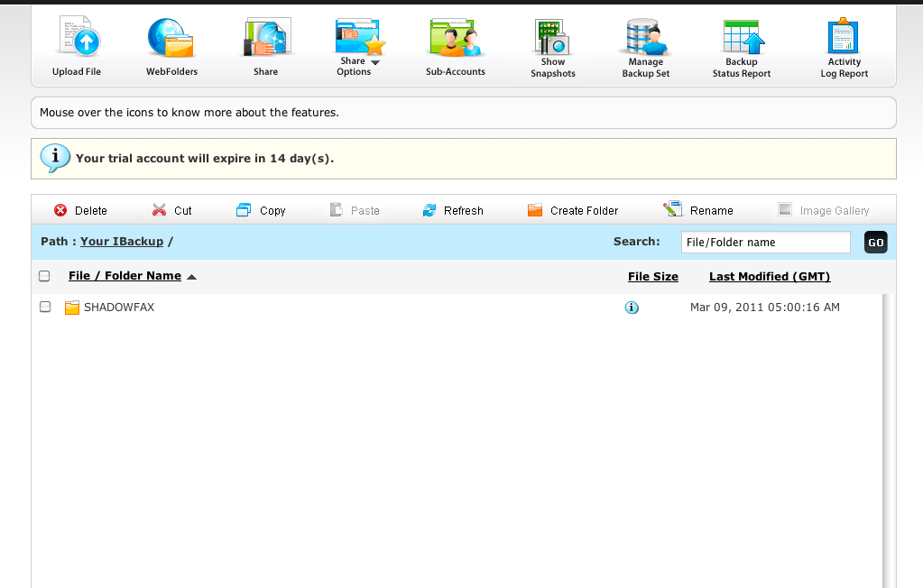Click the Share icon
The image size is (923, 588).
[x=267, y=36]
